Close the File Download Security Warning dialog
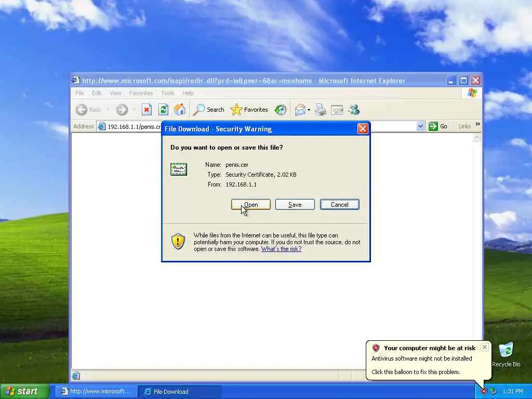Image resolution: width=532 pixels, height=399 pixels. (x=363, y=129)
